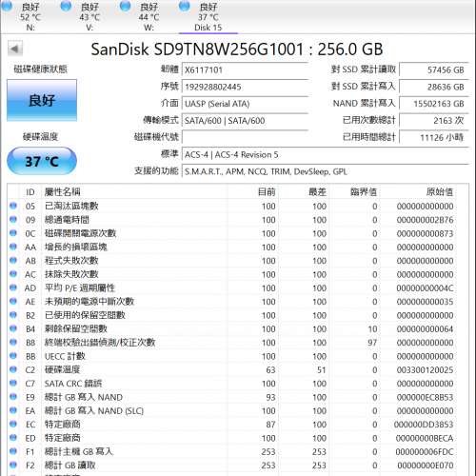Click the status dot for attribute B4
The width and height of the screenshot is (476, 476).
point(13,328)
